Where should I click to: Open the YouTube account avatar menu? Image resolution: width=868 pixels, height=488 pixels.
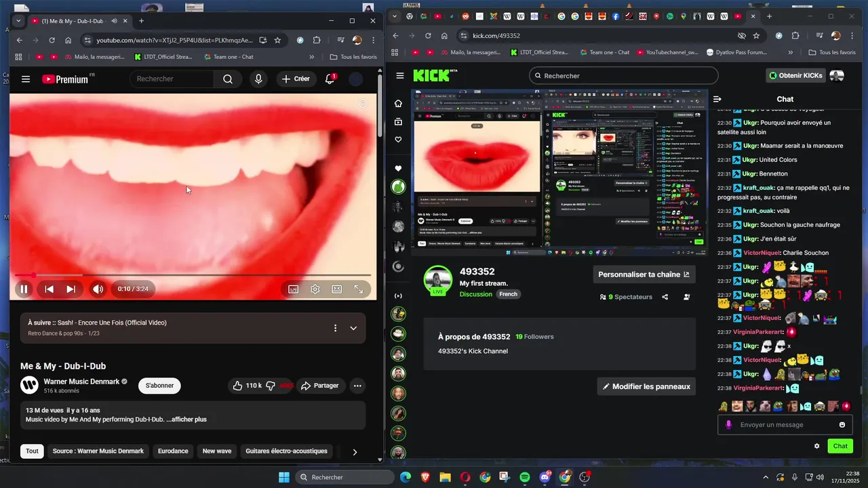tap(356, 79)
